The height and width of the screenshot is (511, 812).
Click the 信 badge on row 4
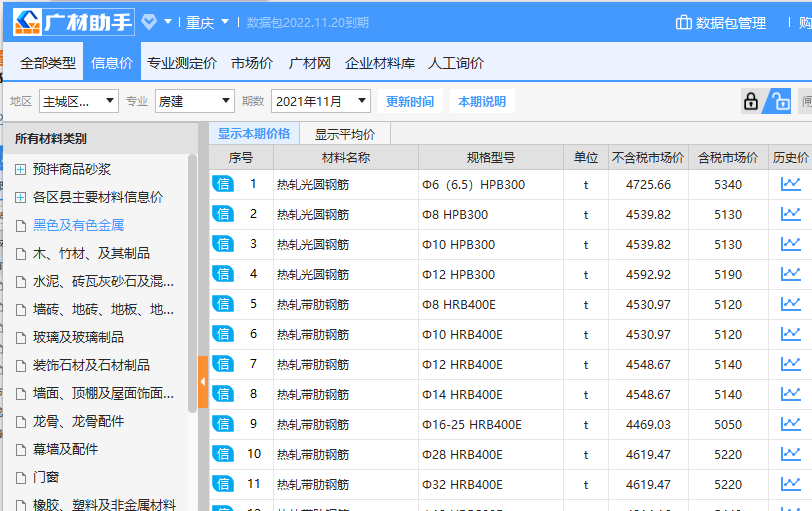click(x=223, y=274)
